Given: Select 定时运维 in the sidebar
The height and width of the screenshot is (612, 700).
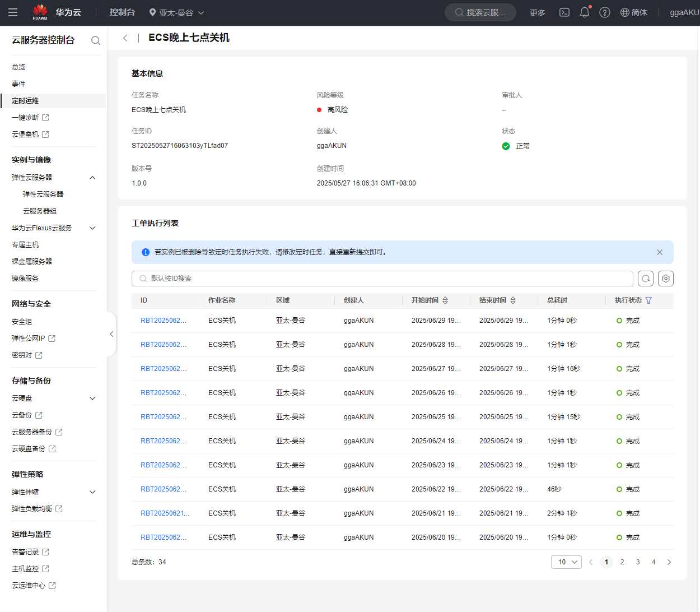Looking at the screenshot, I should (x=25, y=101).
